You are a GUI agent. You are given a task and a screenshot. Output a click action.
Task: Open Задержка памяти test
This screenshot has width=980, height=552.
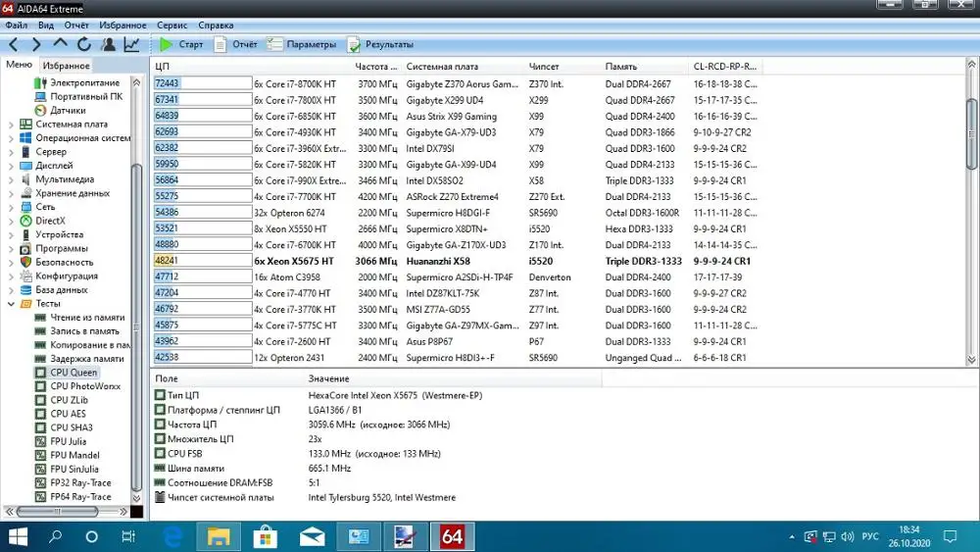click(86, 359)
